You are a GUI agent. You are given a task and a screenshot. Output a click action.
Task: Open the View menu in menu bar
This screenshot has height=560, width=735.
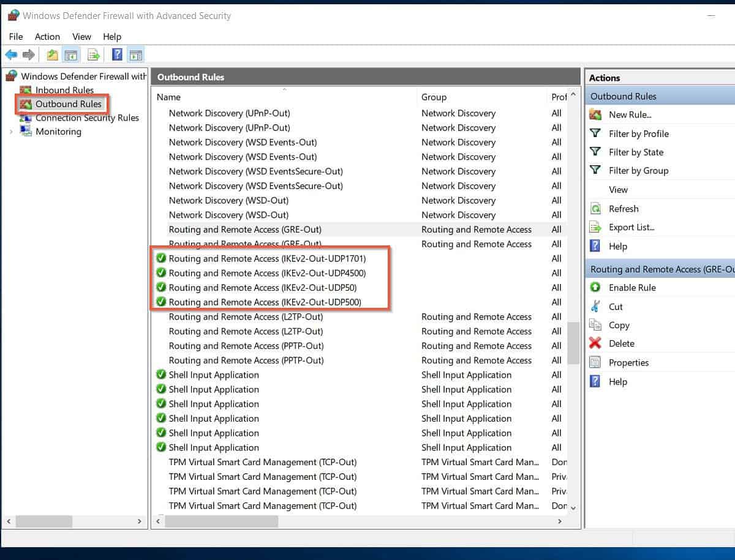81,37
